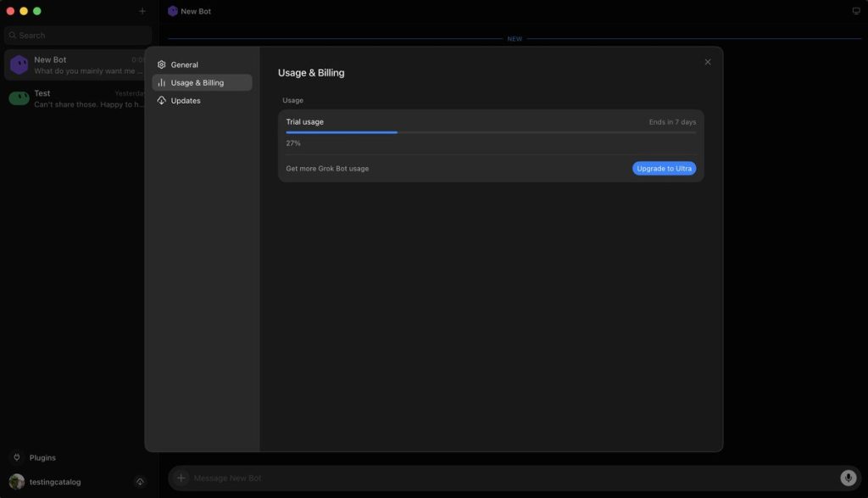Click the display icon at top right

856,11
